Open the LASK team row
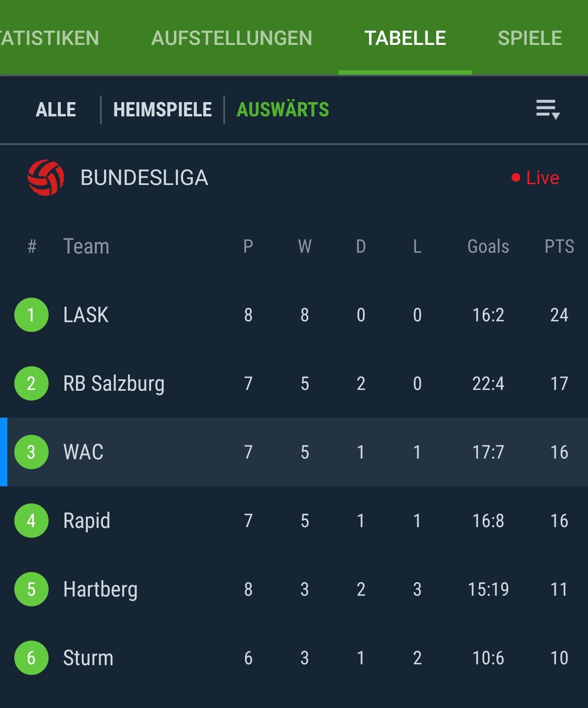 [294, 315]
